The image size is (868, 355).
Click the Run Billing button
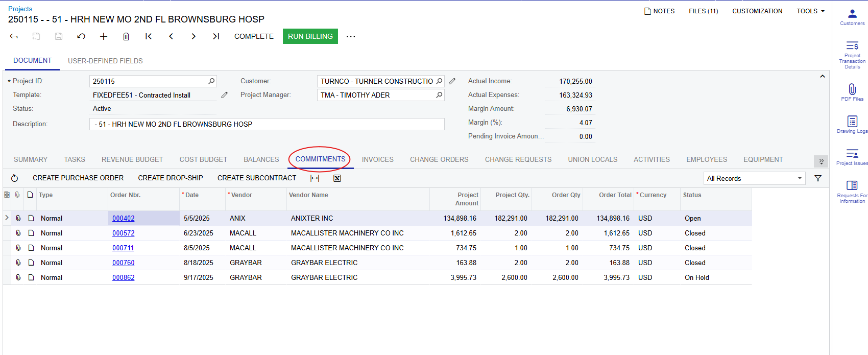(x=310, y=36)
